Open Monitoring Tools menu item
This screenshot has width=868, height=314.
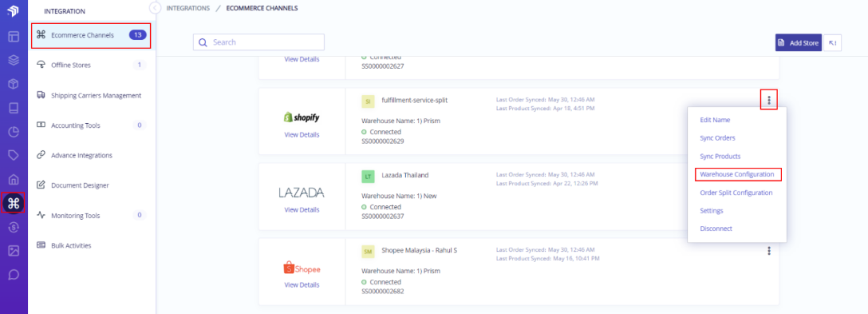pyautogui.click(x=91, y=215)
